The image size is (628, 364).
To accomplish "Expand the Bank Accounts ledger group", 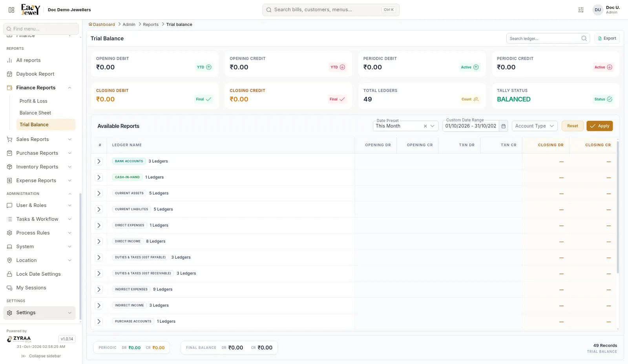I will [x=99, y=161].
